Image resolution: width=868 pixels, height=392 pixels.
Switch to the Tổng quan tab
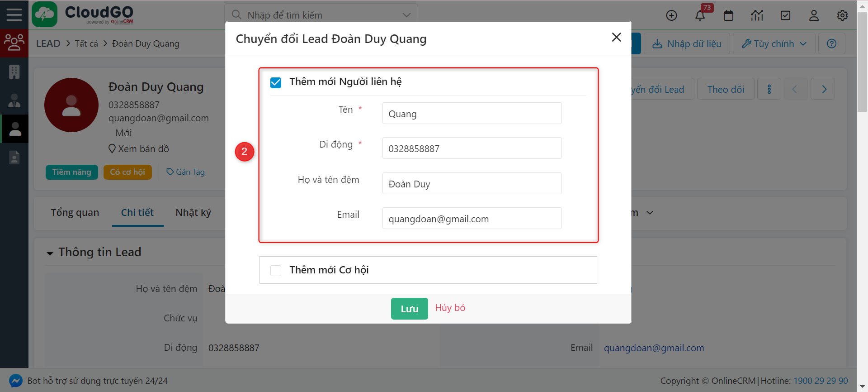tap(75, 213)
